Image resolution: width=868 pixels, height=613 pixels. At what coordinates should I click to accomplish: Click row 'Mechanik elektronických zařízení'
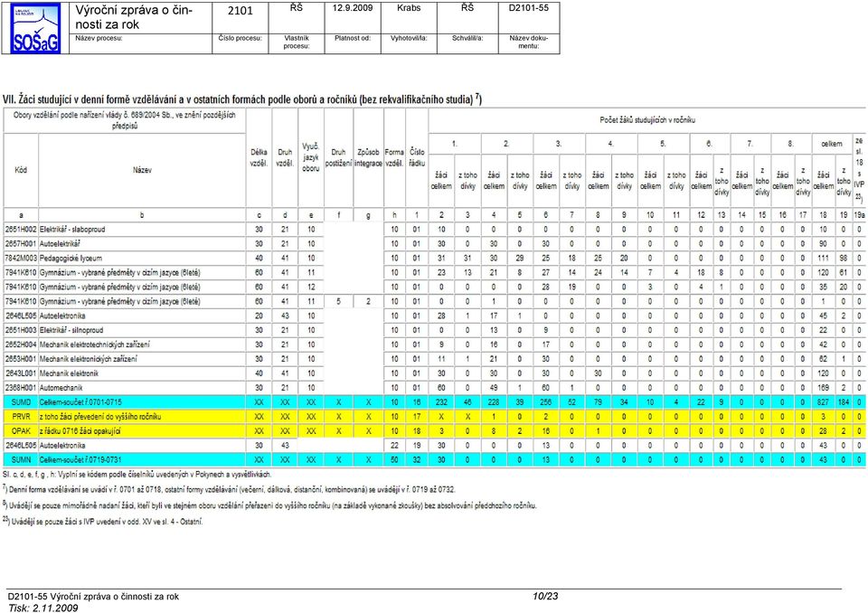coord(434,359)
